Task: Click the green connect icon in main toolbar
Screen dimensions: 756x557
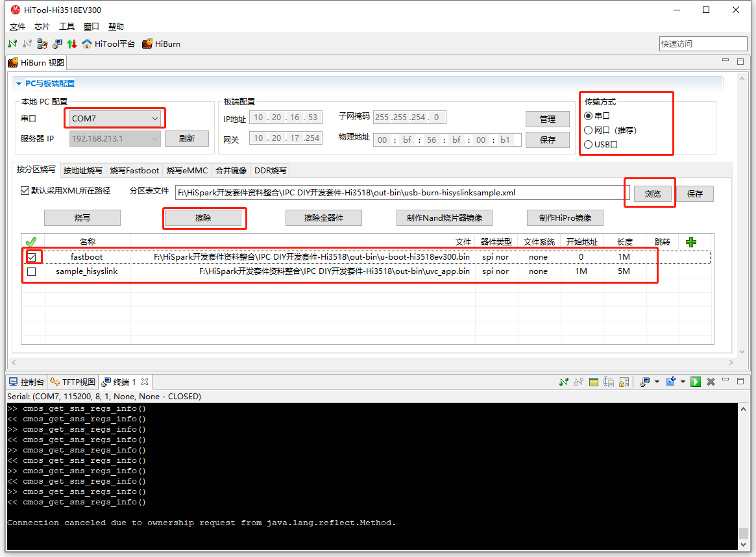Action: [x=12, y=44]
